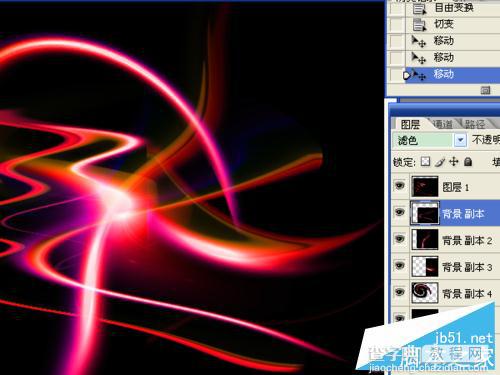Click the 背景 副本 layer thumbnail
Viewport: 500px width, 375px height.
[425, 213]
